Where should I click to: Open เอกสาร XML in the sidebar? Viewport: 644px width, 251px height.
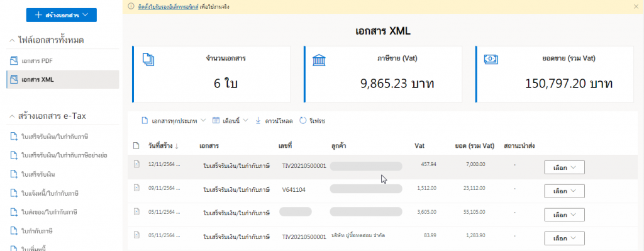(x=63, y=79)
